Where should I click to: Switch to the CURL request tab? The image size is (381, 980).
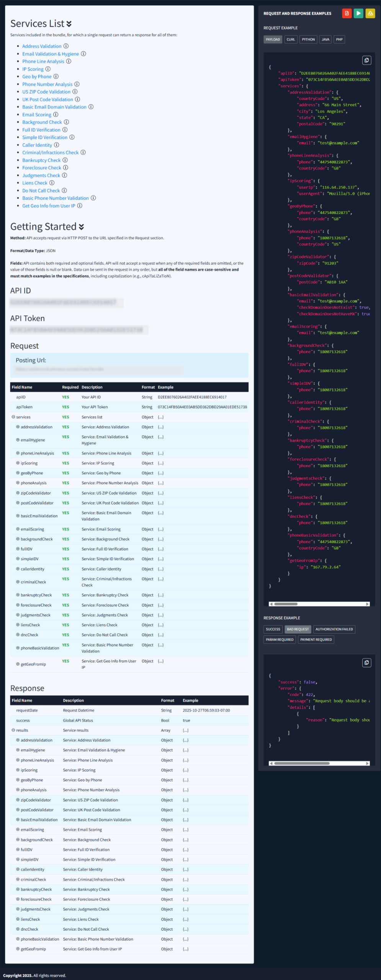click(x=291, y=39)
